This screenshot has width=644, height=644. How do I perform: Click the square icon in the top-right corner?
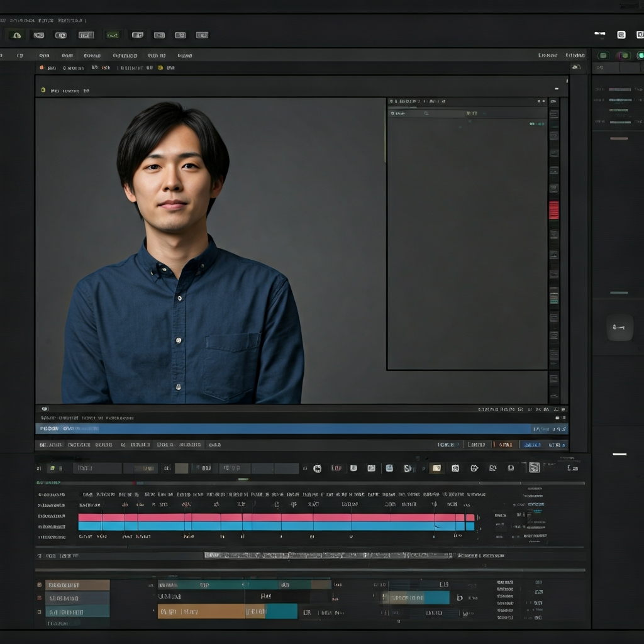click(x=621, y=35)
